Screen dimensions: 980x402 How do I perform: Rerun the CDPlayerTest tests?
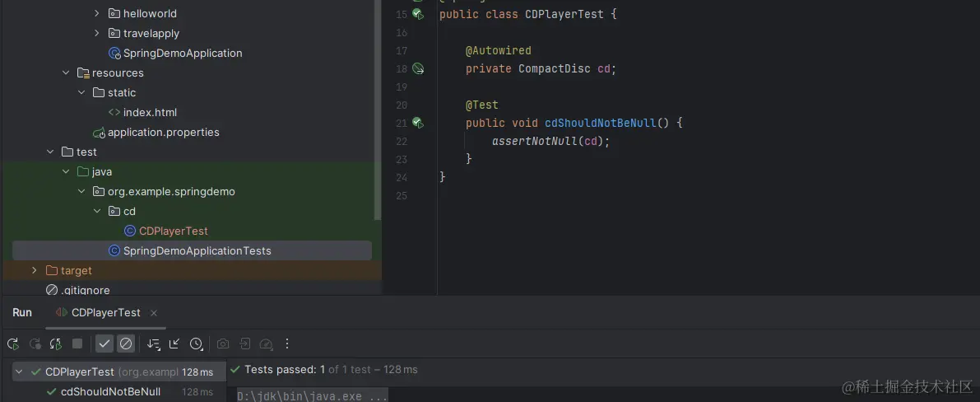pos(12,344)
